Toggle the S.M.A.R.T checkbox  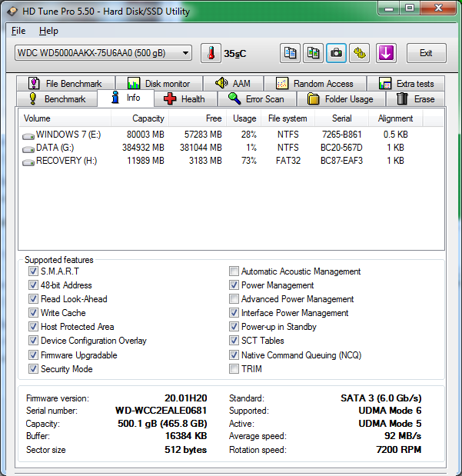pyautogui.click(x=33, y=271)
